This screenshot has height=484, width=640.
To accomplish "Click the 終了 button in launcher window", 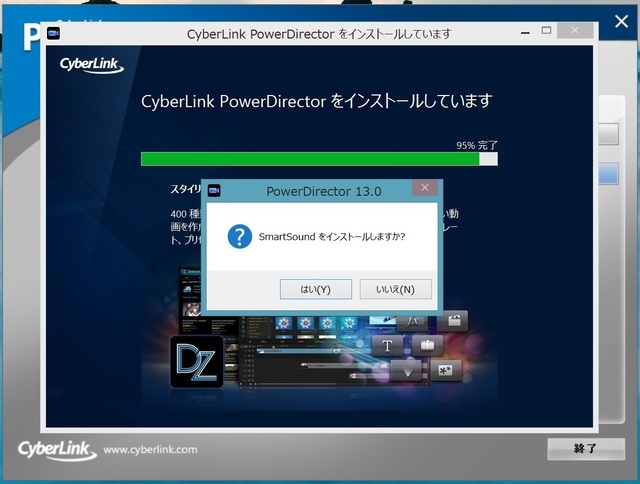I will click(586, 448).
